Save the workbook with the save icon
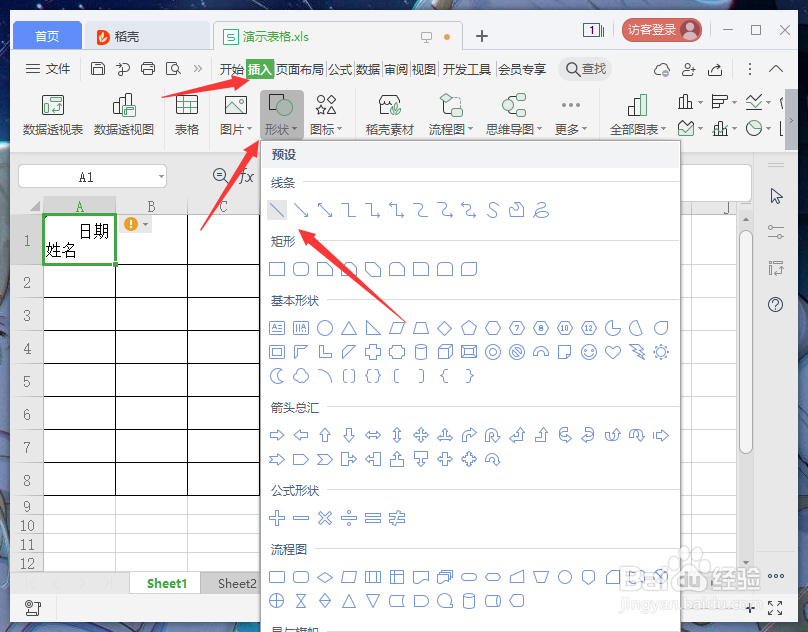 97,69
